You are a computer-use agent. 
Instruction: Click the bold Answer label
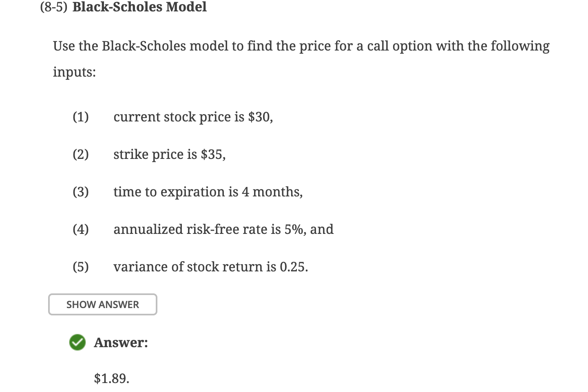point(121,342)
